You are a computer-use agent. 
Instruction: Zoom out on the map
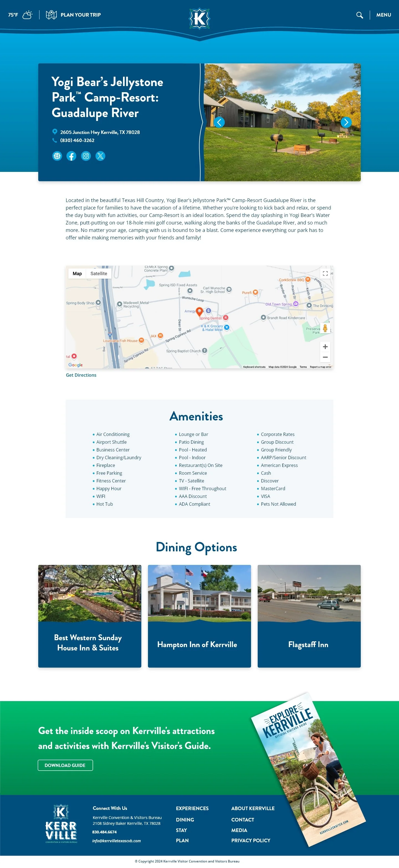pyautogui.click(x=325, y=357)
